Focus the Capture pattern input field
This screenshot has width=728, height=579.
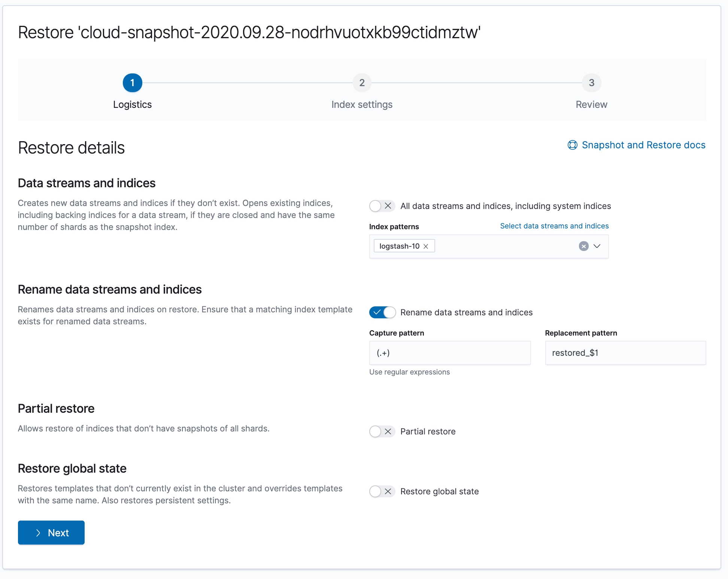pos(450,353)
